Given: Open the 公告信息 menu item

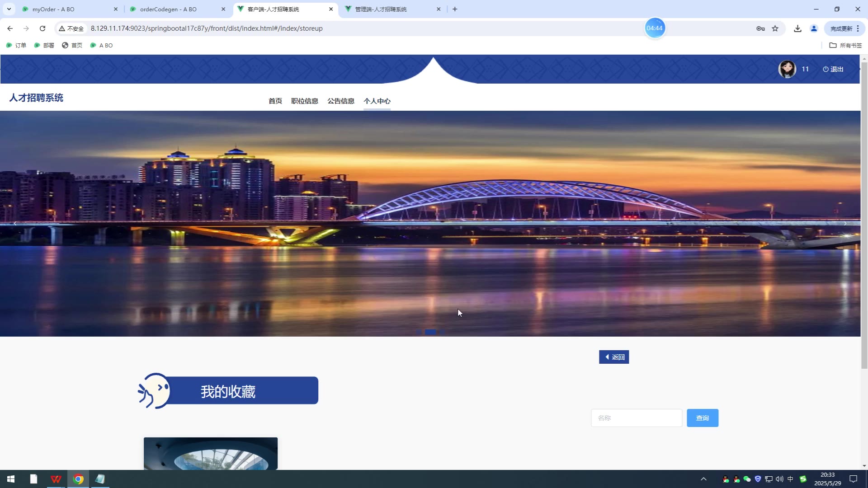Looking at the screenshot, I should point(340,101).
